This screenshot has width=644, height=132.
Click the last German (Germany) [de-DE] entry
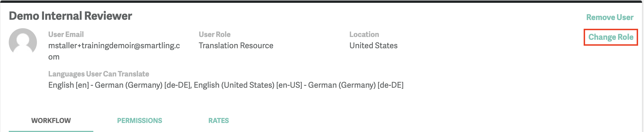coord(356,85)
